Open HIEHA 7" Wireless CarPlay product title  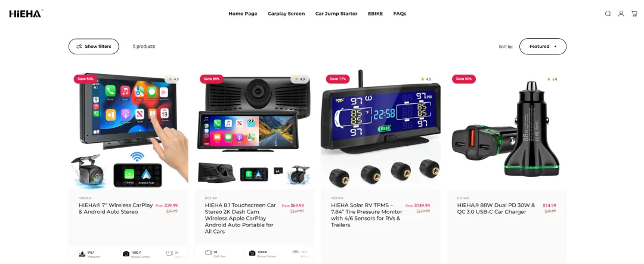tap(116, 208)
